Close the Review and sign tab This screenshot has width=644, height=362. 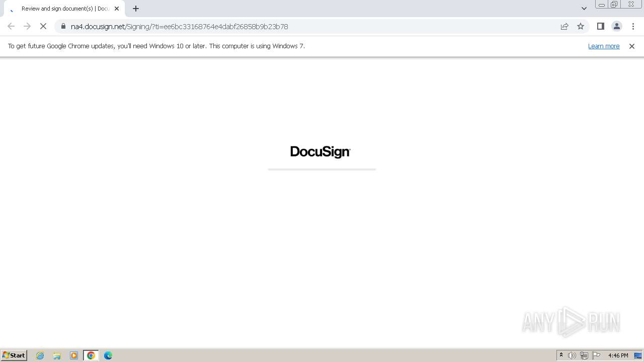pos(117,9)
